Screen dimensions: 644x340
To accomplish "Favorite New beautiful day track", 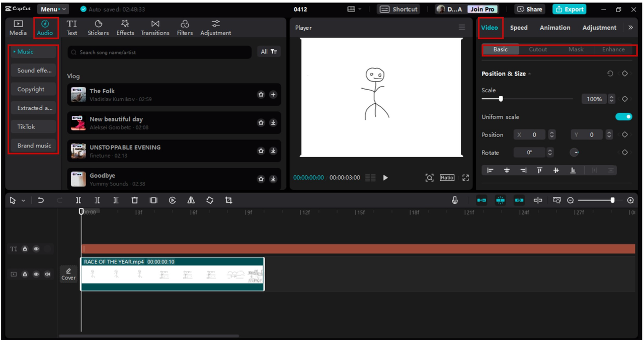I will click(261, 122).
